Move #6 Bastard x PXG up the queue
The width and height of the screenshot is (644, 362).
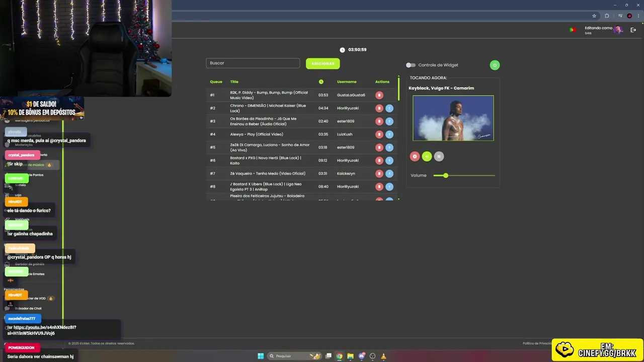(389, 160)
